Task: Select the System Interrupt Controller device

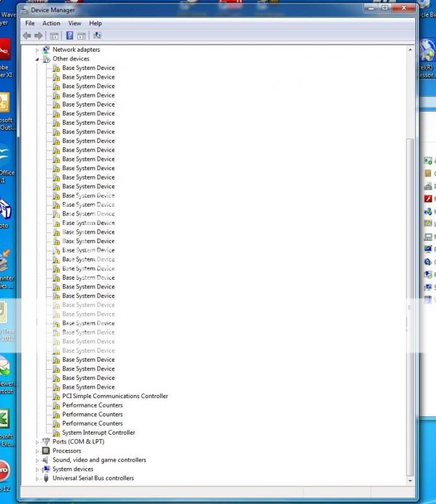Action: click(98, 433)
